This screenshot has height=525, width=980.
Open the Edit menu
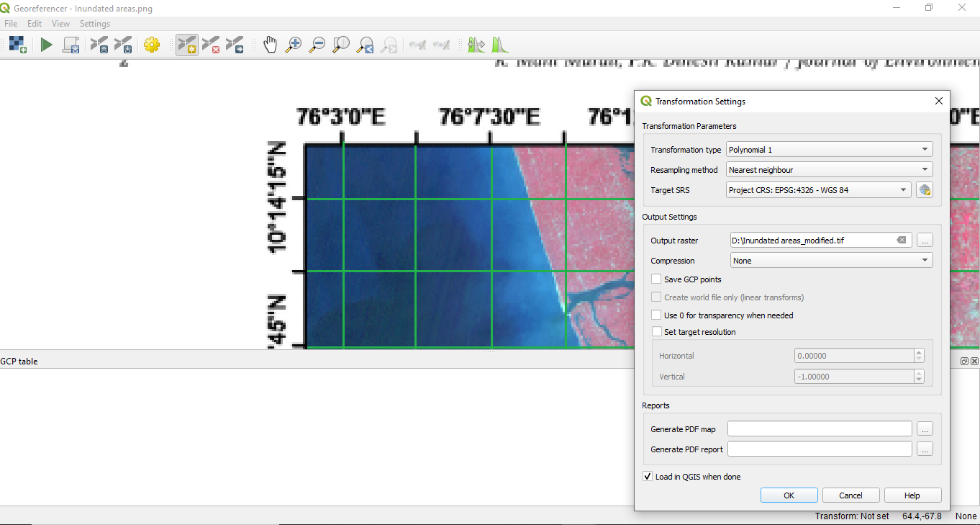tap(34, 23)
